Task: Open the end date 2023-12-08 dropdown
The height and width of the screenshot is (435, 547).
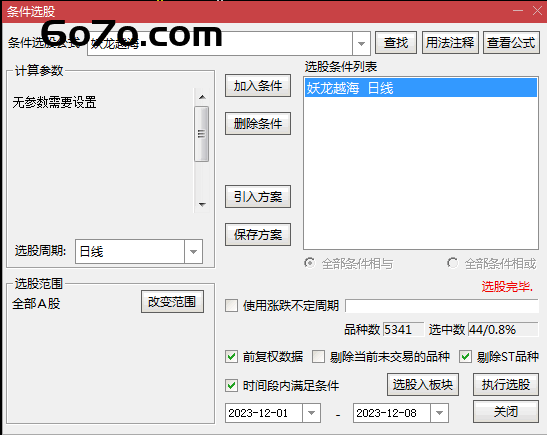Action: coord(440,413)
